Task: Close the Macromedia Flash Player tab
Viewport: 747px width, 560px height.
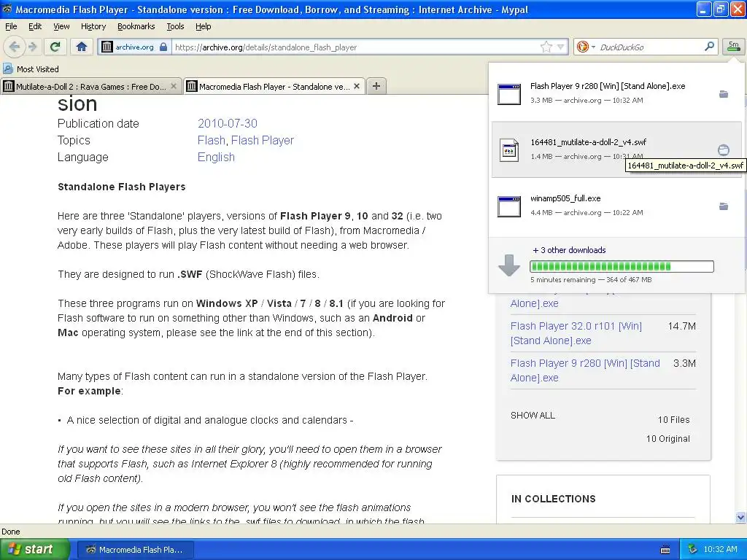Action: pyautogui.click(x=357, y=86)
